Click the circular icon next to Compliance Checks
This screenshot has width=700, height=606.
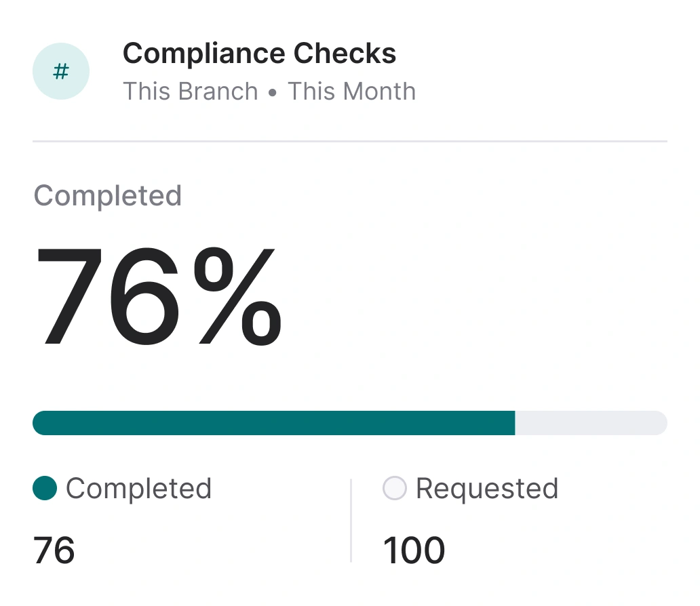[x=61, y=71]
